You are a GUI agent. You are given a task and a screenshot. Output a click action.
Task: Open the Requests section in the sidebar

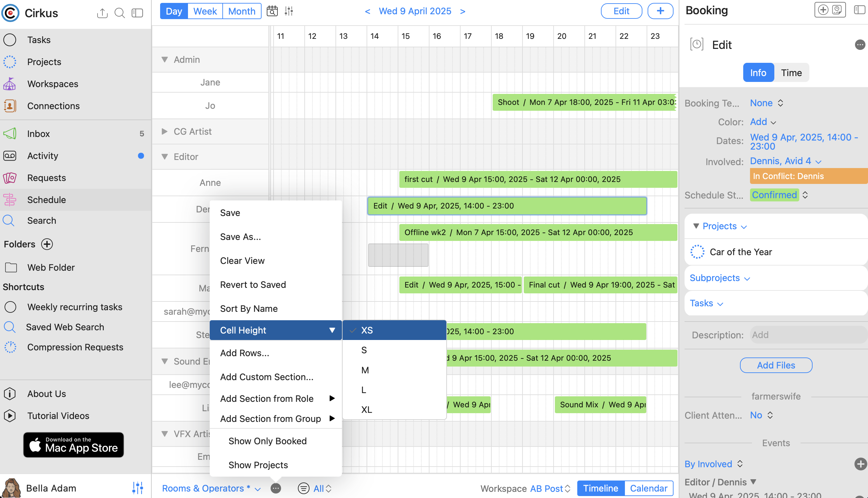[47, 178]
